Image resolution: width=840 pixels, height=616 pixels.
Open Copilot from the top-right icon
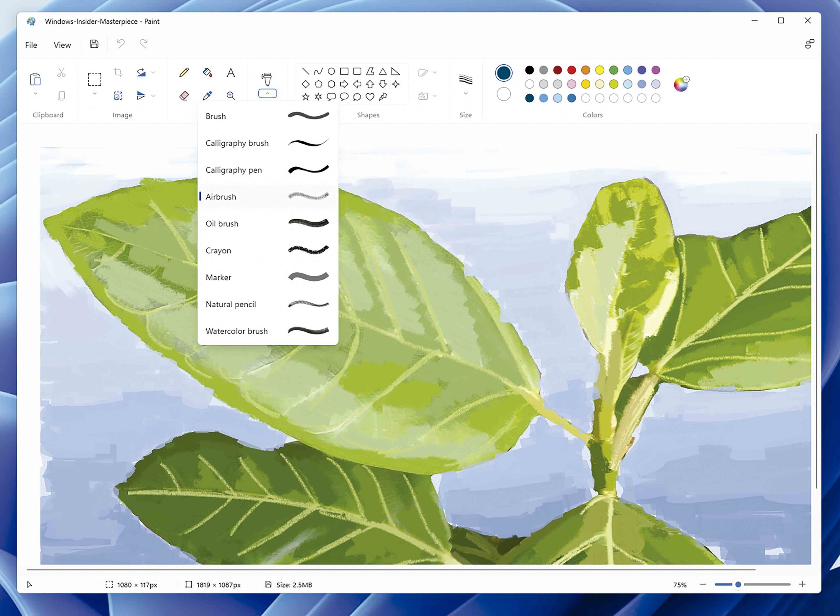809,44
